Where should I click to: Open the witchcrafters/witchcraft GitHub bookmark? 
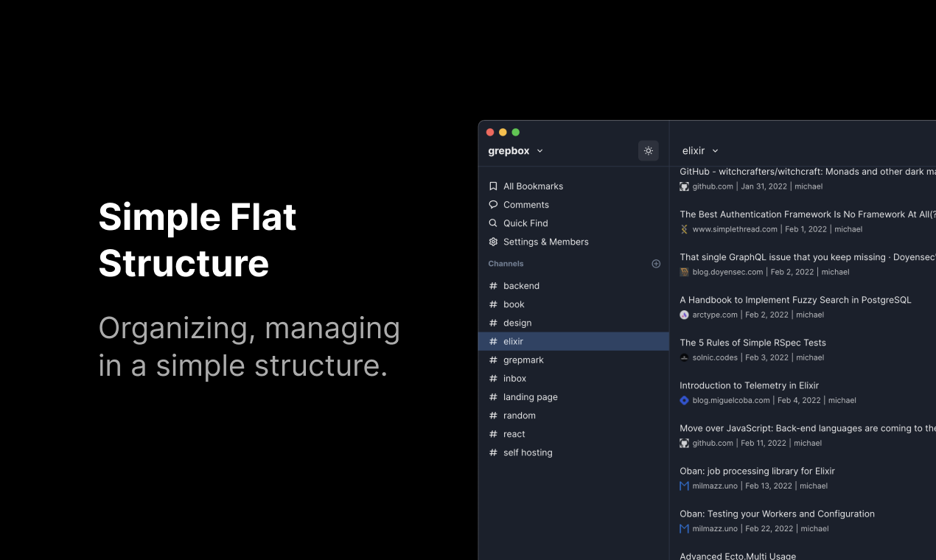808,172
